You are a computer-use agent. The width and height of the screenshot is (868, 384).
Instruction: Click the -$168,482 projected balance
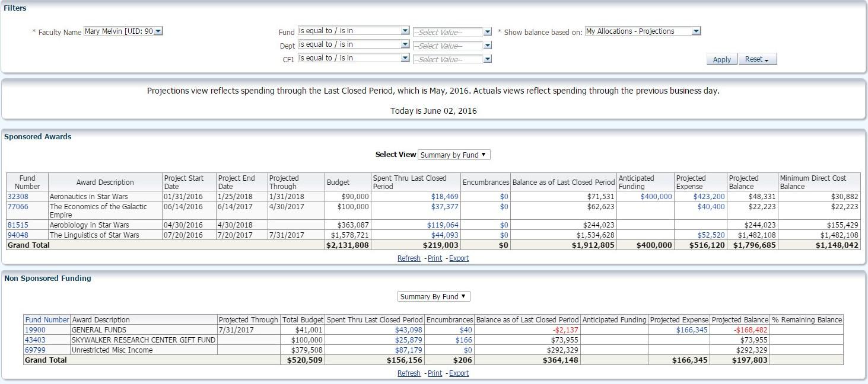[x=751, y=330]
